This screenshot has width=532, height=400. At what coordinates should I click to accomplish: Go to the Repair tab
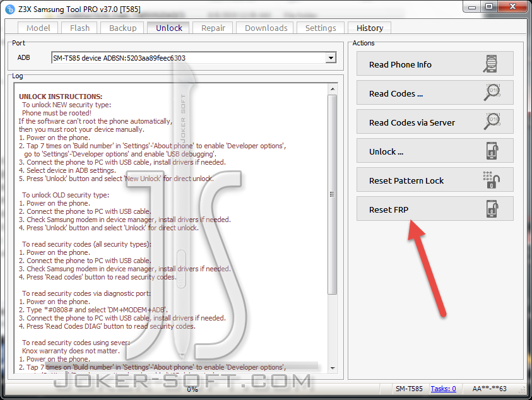coord(213,28)
